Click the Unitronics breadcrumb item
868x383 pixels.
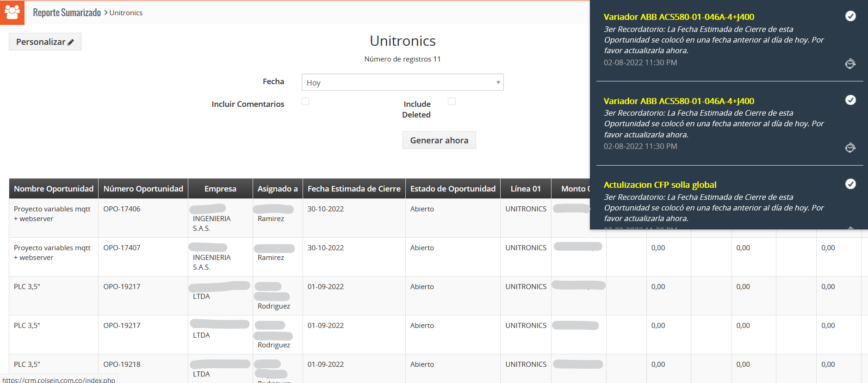126,13
